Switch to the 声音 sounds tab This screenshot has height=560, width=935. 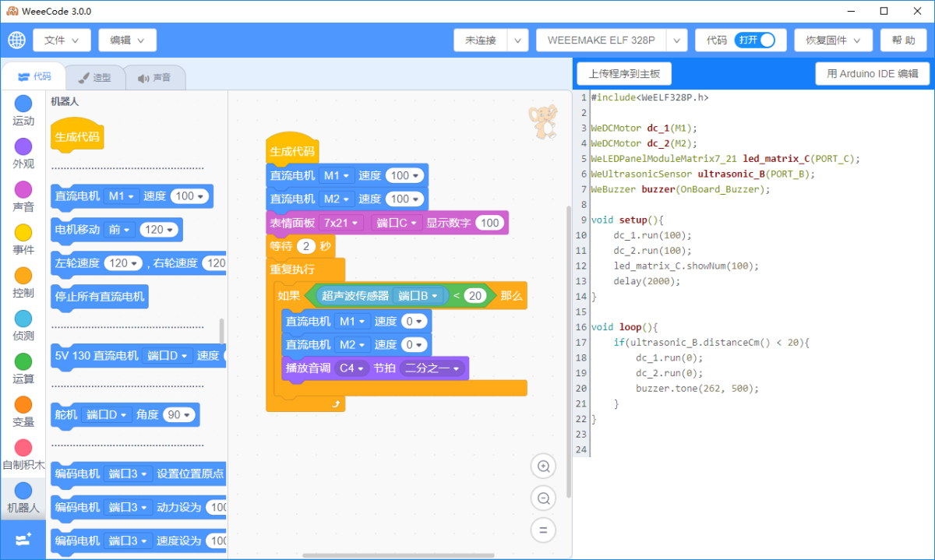tap(154, 78)
